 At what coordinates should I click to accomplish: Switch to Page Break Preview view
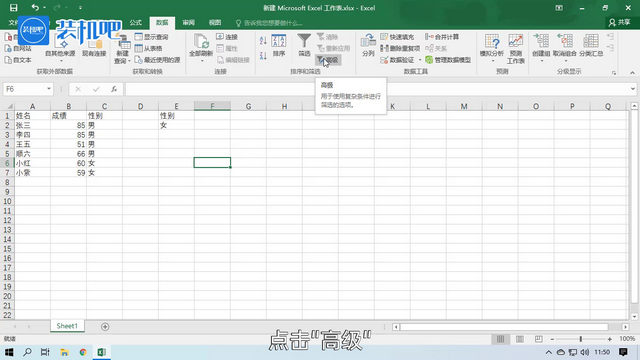(x=539, y=339)
